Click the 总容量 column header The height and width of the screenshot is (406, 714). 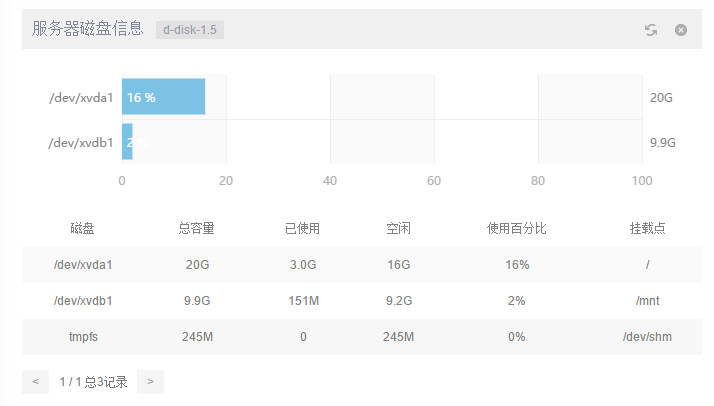click(196, 228)
